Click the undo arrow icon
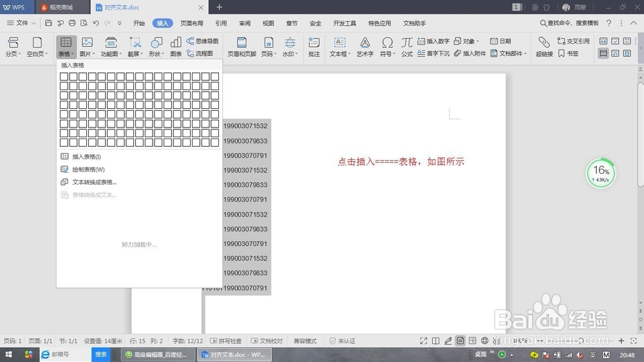Image resolution: width=644 pixels, height=362 pixels. 96,23
